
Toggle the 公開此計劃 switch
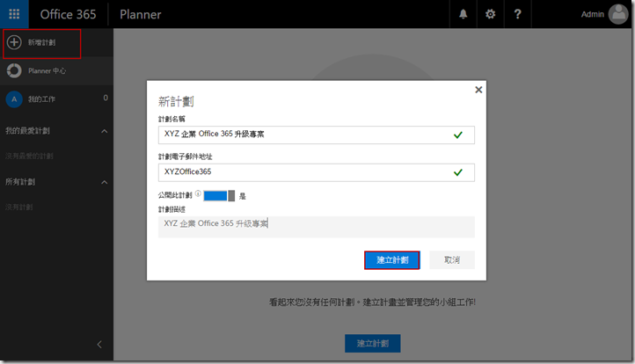[219, 195]
